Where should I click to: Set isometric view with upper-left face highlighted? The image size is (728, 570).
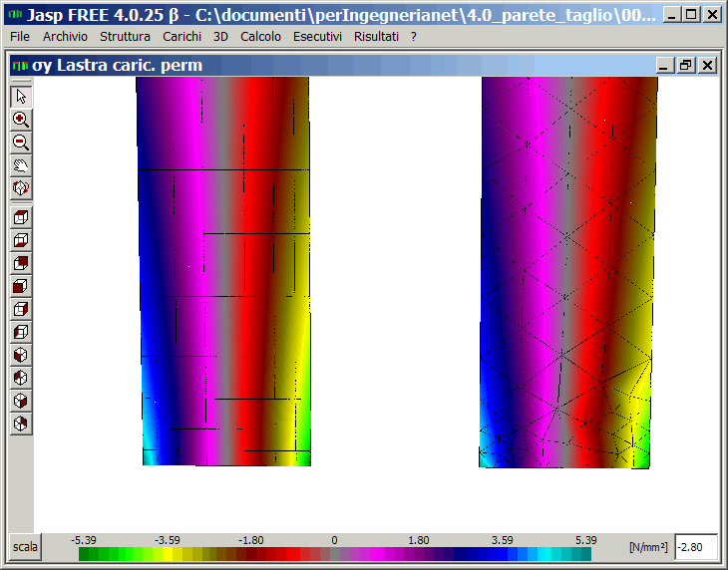pyautogui.click(x=21, y=378)
